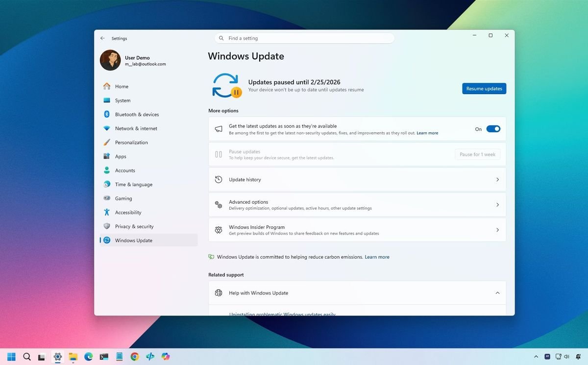Image resolution: width=588 pixels, height=365 pixels.
Task: Disable getting latest updates as soon as available
Action: [x=493, y=128]
